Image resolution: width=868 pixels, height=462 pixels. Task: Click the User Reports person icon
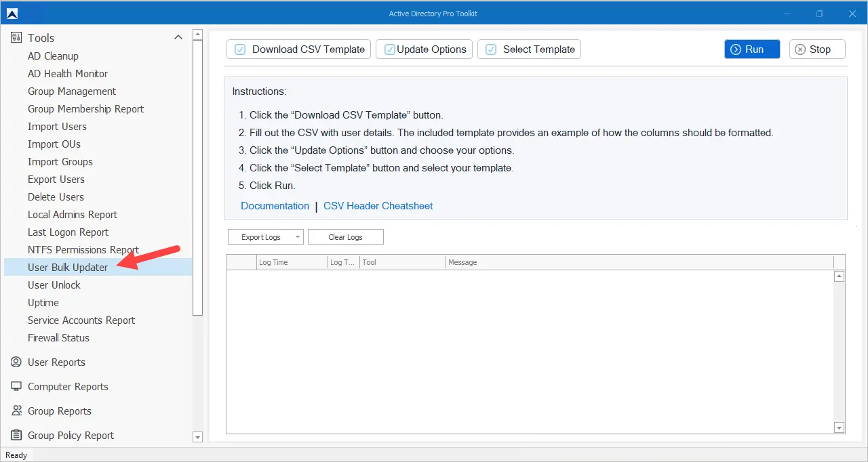coord(16,362)
